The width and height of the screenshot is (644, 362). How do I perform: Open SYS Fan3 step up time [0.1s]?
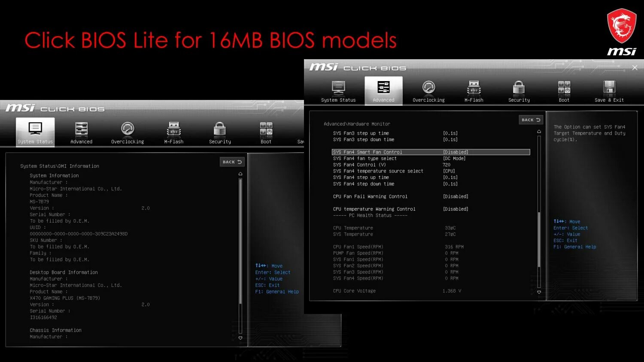pyautogui.click(x=395, y=133)
